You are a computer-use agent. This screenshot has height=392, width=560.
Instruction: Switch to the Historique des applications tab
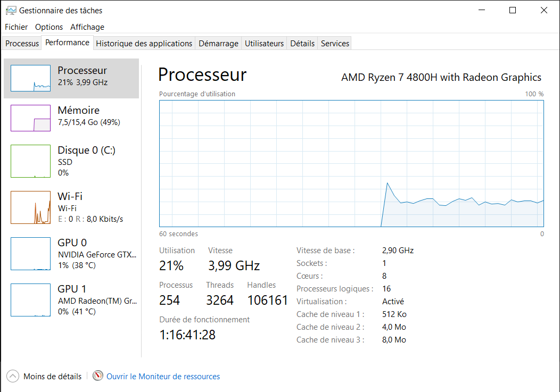click(x=144, y=44)
